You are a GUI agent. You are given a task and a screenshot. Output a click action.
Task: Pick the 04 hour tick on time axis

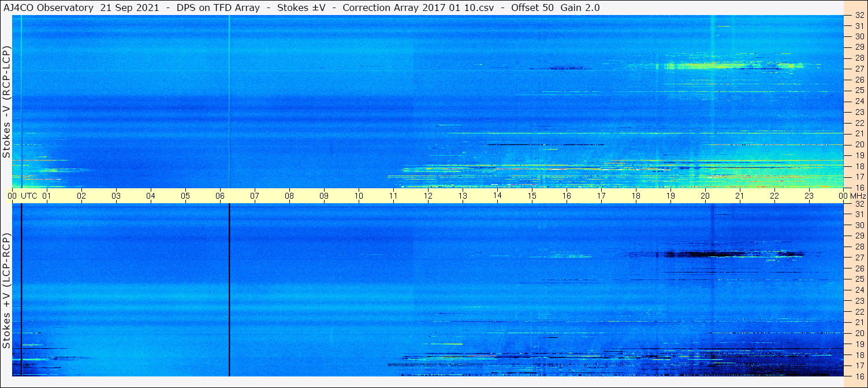(151, 196)
